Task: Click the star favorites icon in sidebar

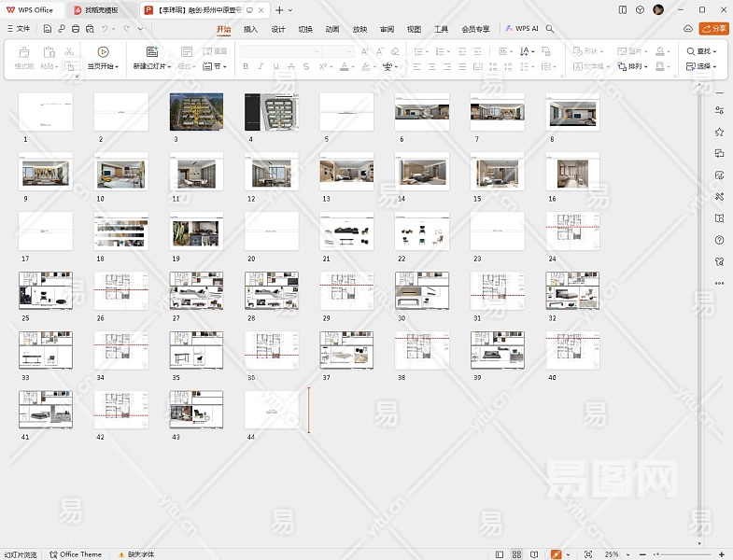Action: coord(719,133)
